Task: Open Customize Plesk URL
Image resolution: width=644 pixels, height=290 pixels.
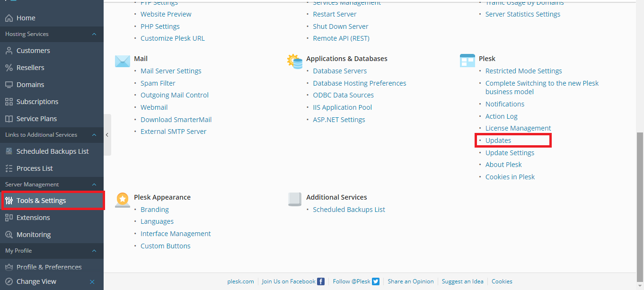Action: click(x=173, y=38)
